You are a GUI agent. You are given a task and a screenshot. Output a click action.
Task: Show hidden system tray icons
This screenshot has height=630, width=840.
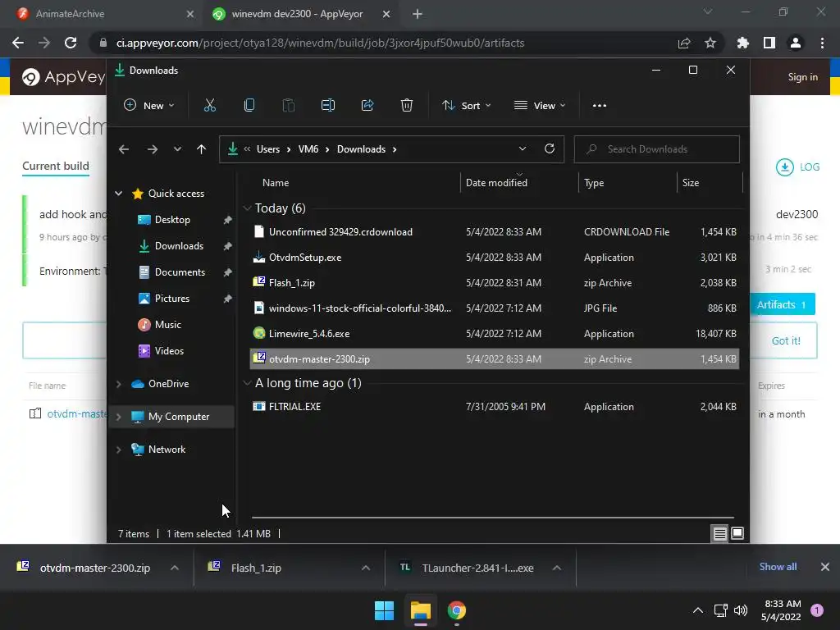698,610
